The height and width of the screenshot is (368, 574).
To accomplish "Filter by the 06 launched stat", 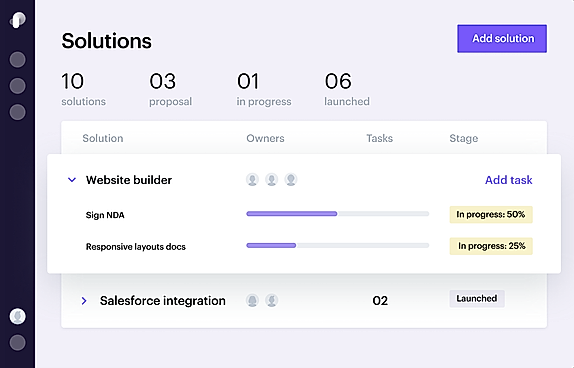I will point(347,89).
